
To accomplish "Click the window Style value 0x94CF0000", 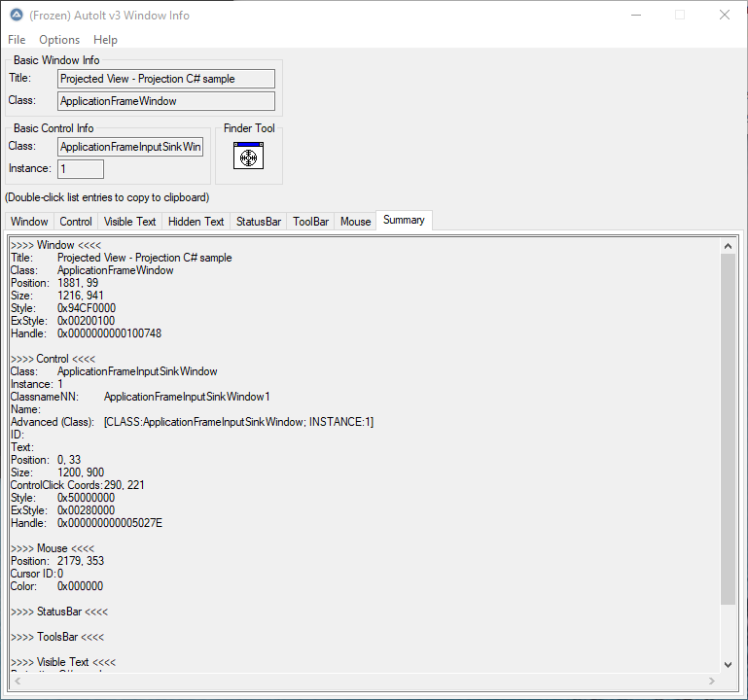I will click(x=87, y=308).
